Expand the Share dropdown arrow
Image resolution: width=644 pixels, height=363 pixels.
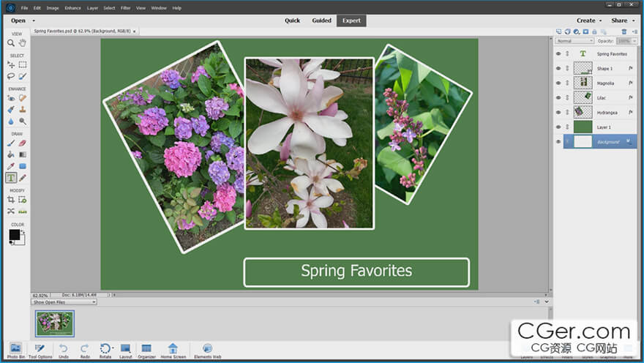click(633, 20)
